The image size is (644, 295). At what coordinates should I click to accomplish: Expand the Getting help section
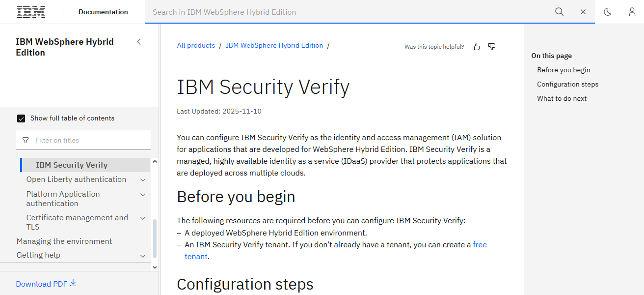(x=142, y=255)
